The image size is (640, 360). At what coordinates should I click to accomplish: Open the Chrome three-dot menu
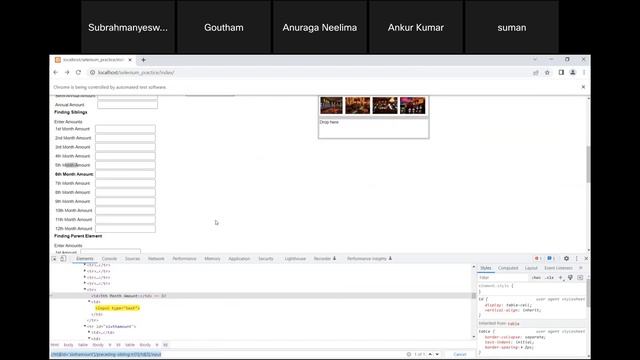(584, 72)
